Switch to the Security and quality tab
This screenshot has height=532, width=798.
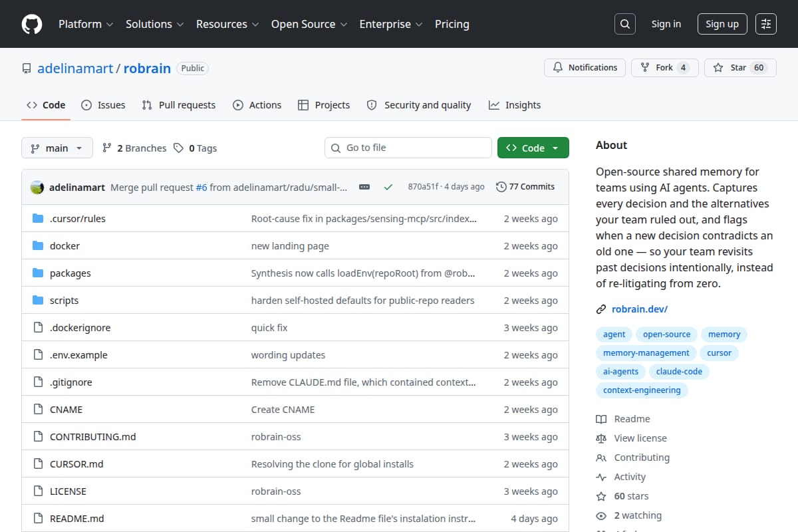419,105
